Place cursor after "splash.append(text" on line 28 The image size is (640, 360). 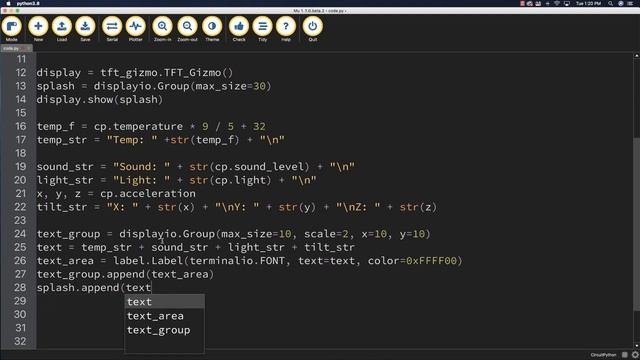coord(151,288)
